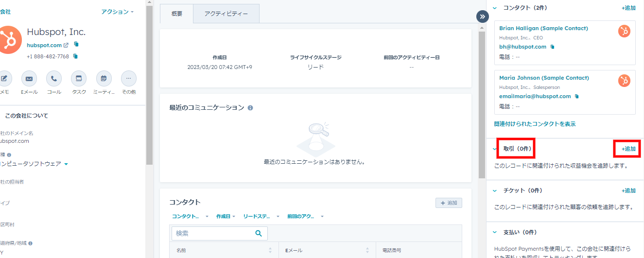Open the リードステ... filter dropdown
This screenshot has height=258, width=644.
[261, 216]
